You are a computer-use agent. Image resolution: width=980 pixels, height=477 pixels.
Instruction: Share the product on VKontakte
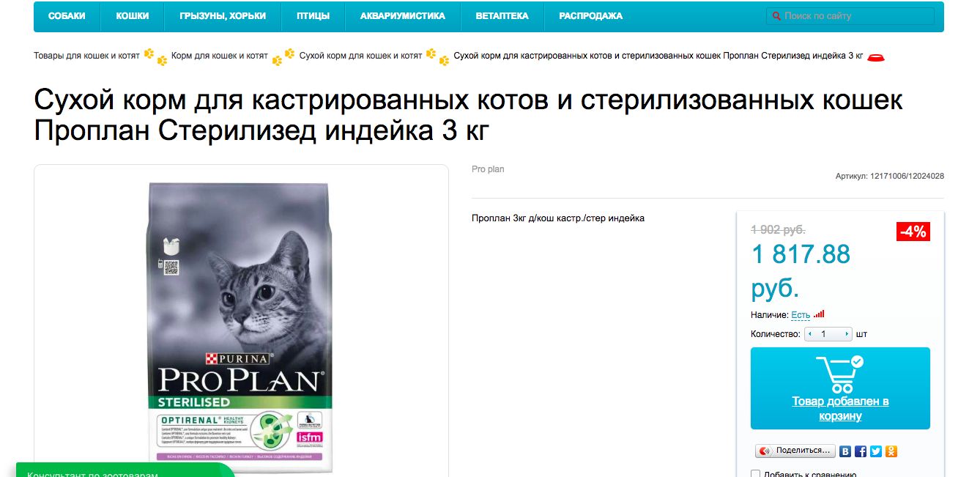coord(845,451)
